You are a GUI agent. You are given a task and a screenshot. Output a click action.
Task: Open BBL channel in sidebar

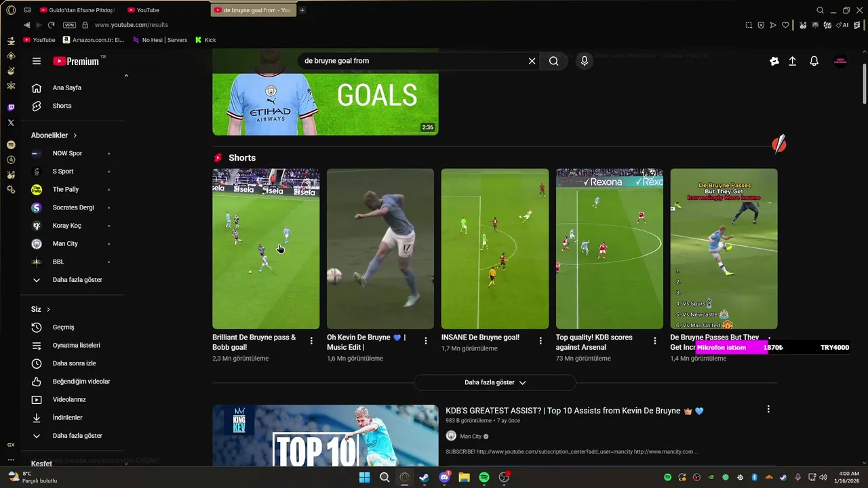pos(73,262)
